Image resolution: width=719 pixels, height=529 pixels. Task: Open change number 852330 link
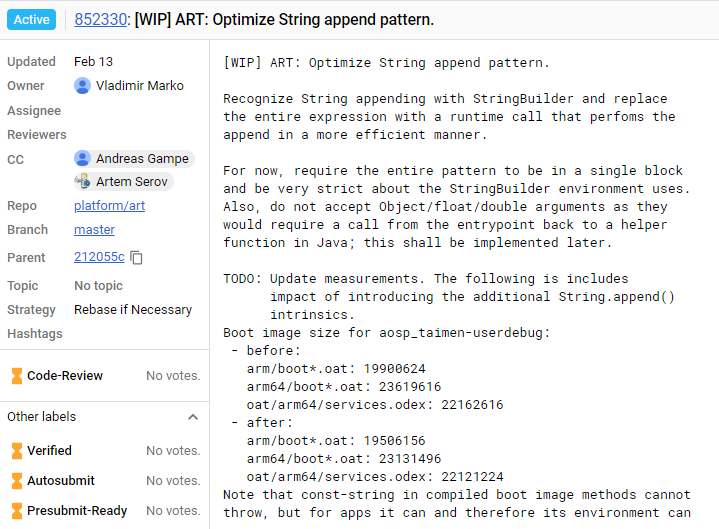tap(100, 20)
